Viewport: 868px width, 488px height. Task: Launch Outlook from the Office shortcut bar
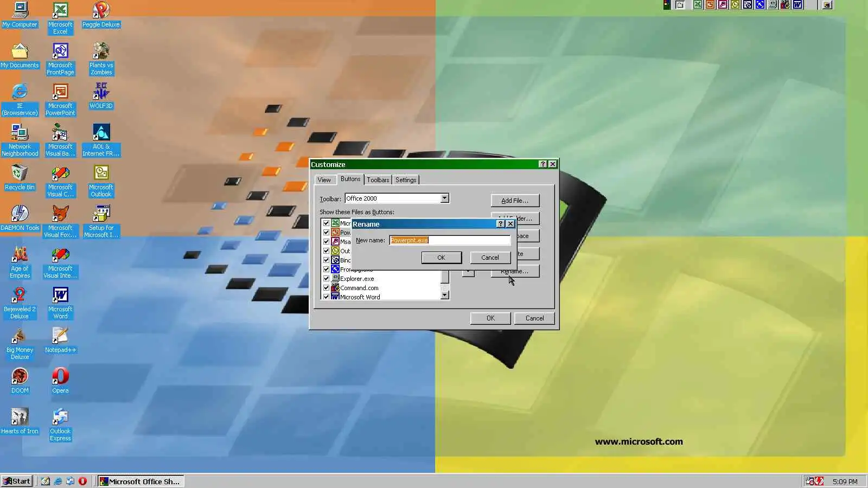click(735, 5)
